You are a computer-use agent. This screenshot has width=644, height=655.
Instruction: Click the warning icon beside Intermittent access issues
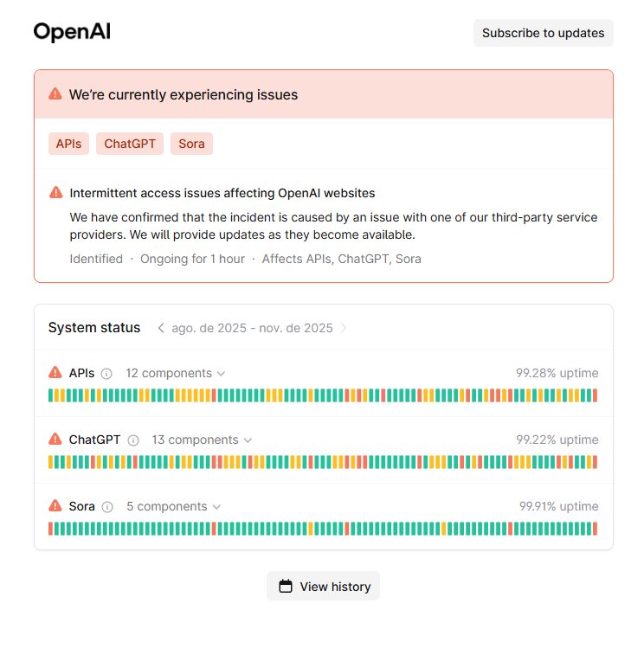(x=55, y=192)
